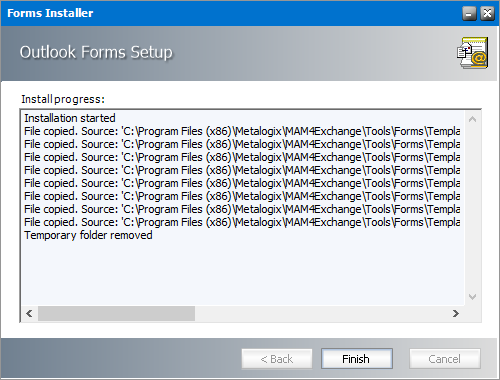
Task: Go back with the < Back button
Action: point(277,359)
